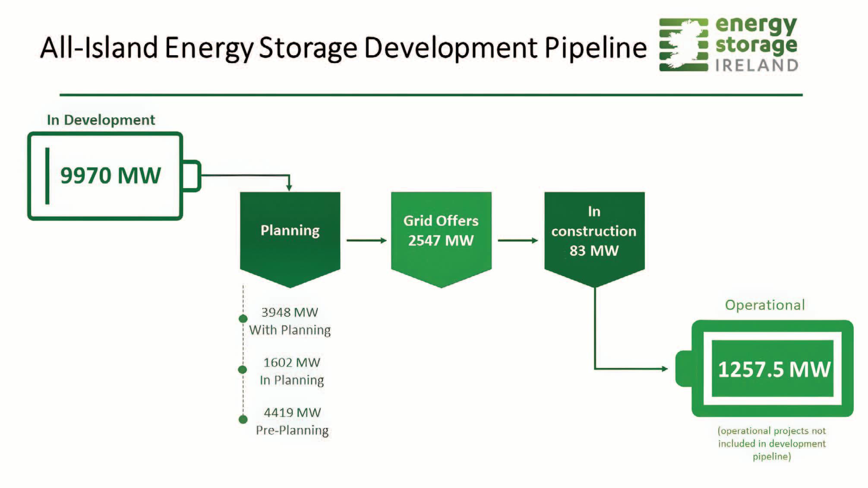Click the operational projects footnote text

tap(771, 443)
